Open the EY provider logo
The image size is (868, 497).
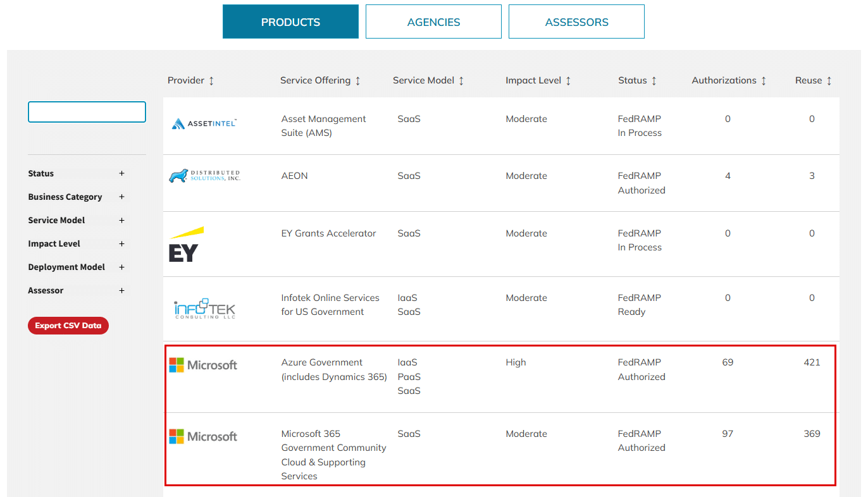tap(186, 244)
